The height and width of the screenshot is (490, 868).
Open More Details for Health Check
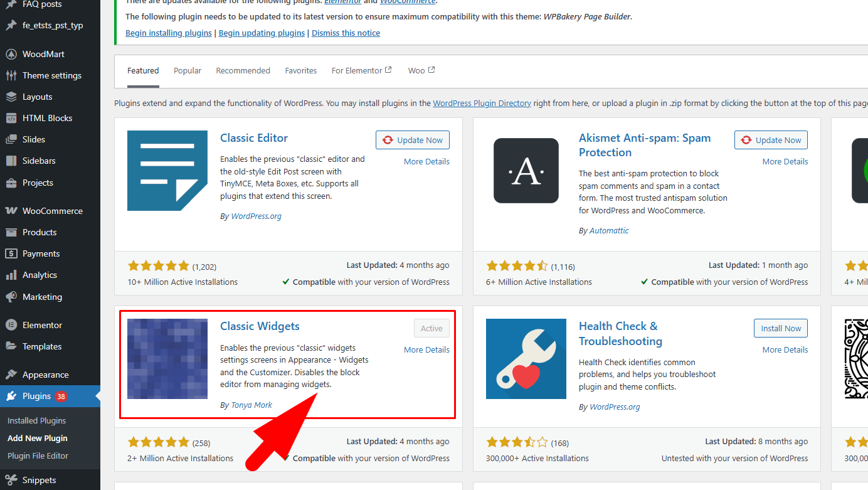[785, 349]
